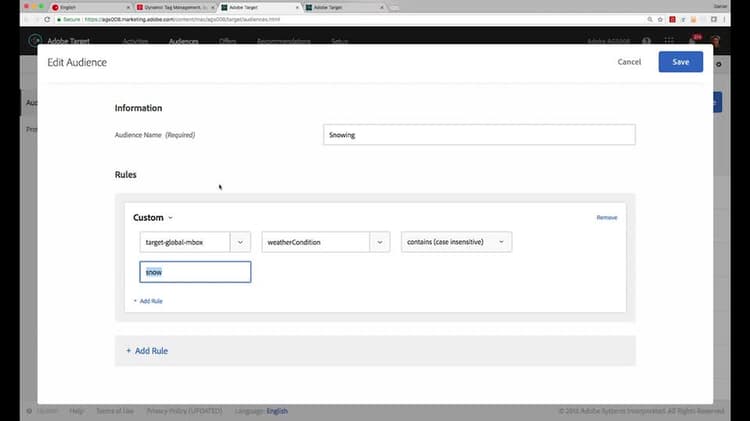Switch to the Dynamic Tag Management tab

pyautogui.click(x=175, y=8)
